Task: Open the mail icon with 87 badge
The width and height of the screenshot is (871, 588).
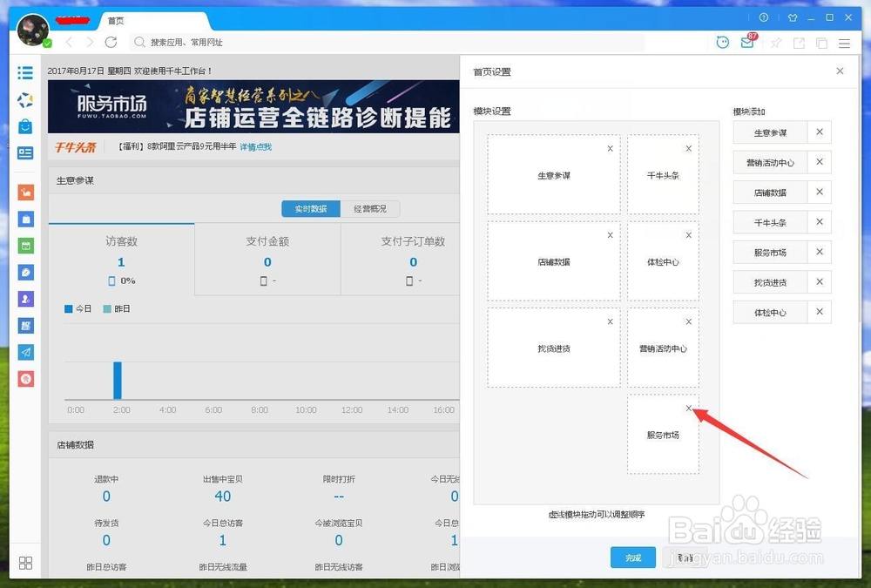Action: point(747,41)
